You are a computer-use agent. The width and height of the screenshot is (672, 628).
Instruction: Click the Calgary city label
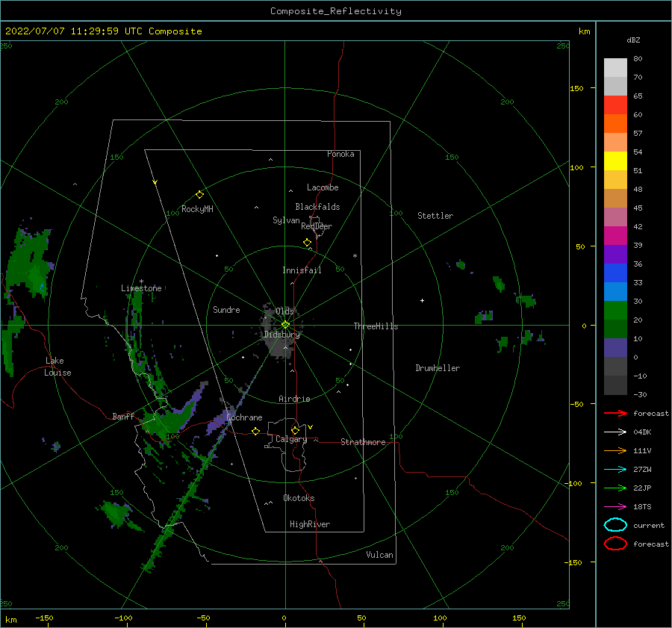(291, 439)
